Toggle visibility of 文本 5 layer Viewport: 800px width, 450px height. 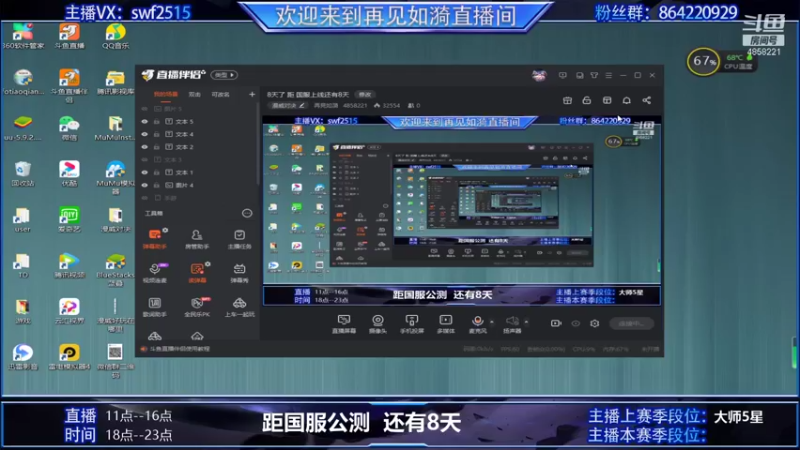pyautogui.click(x=144, y=121)
